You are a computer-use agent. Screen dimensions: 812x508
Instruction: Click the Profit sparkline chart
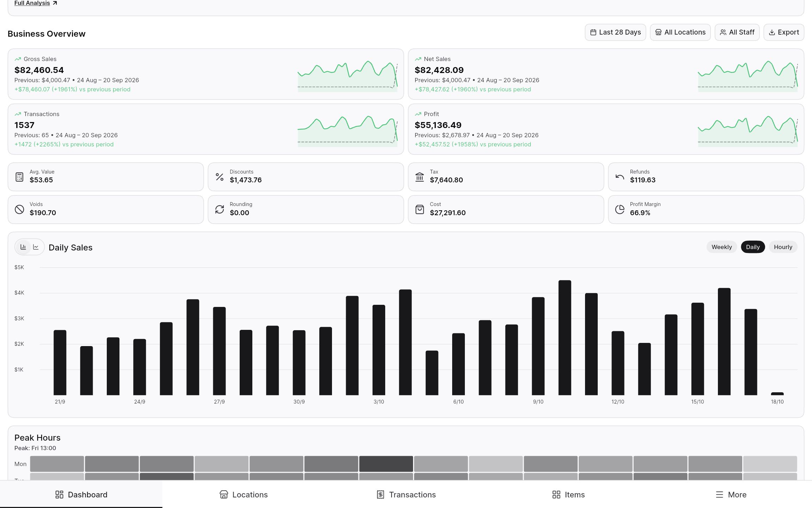pos(748,131)
